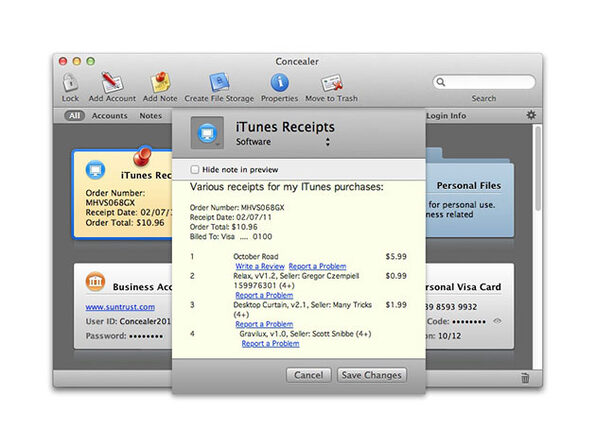The image size is (596, 447).
Task: Open the Write a Review link
Action: point(260,266)
